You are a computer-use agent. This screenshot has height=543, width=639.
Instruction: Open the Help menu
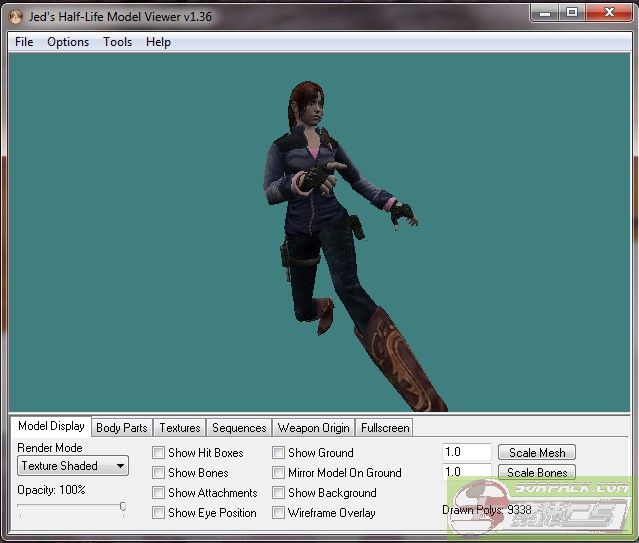[158, 42]
